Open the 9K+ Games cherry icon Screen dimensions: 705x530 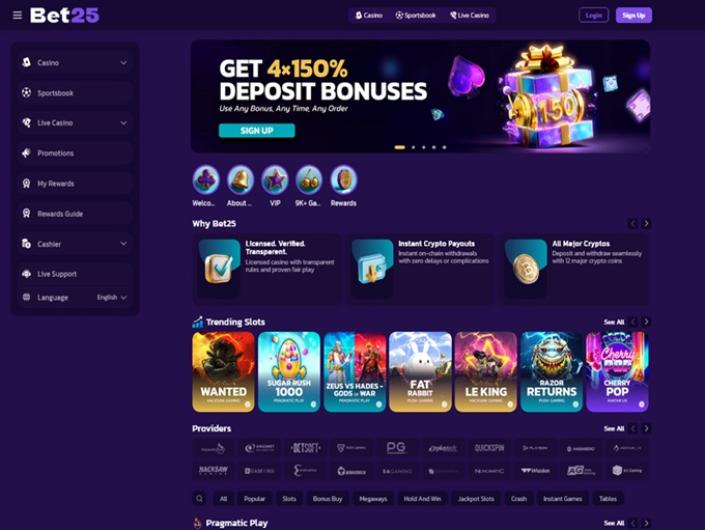tap(309, 179)
